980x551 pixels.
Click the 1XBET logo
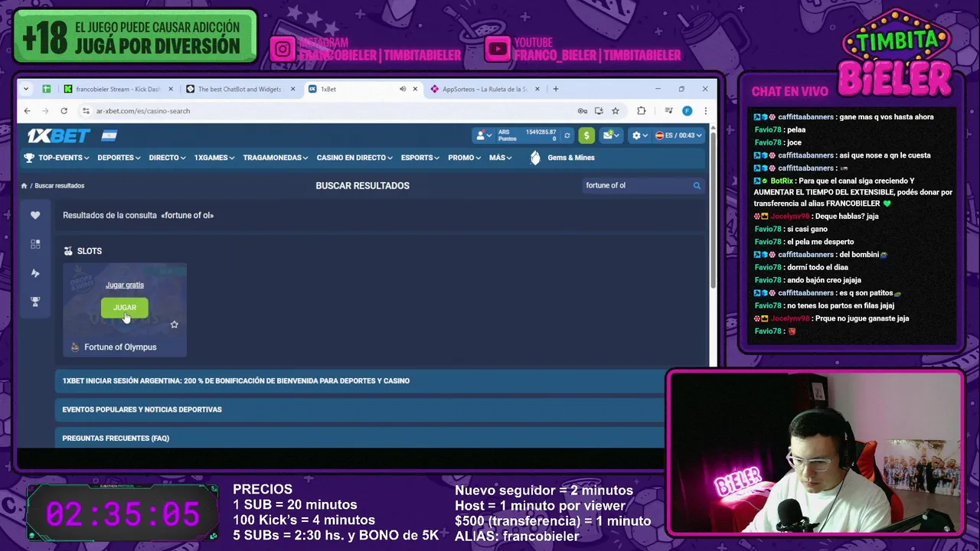point(59,135)
